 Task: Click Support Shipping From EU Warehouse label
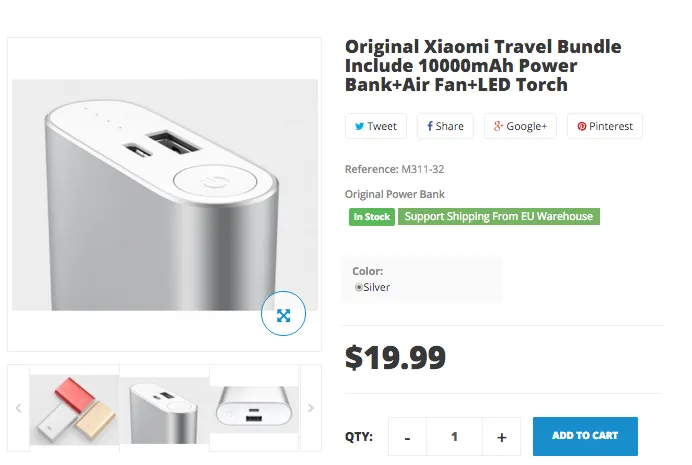click(499, 216)
